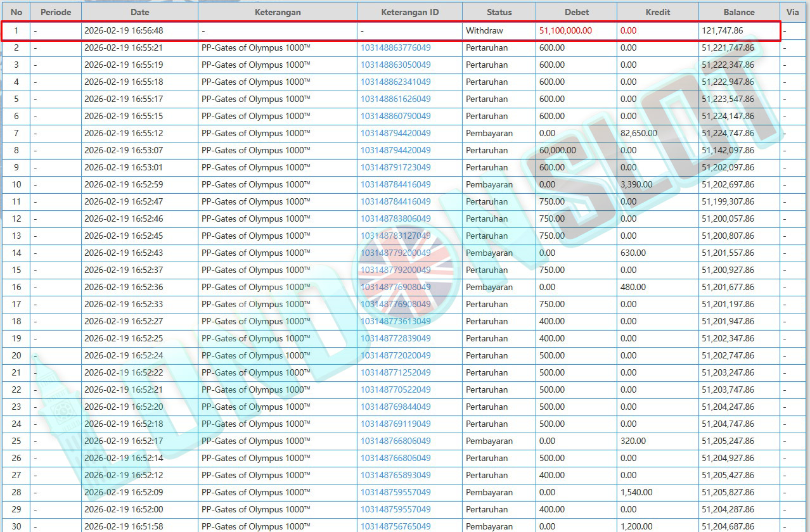The height and width of the screenshot is (532, 810).
Task: Open transaction ID 103148863050049 link
Action: [395, 65]
